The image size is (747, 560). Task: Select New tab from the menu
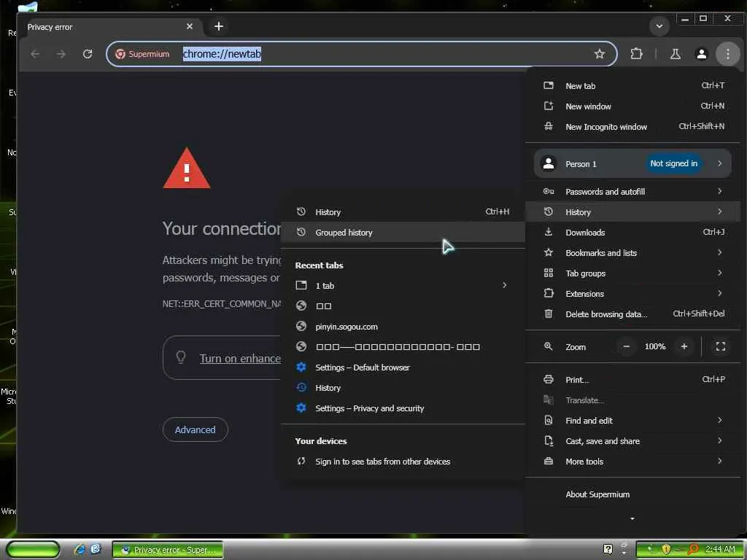click(x=633, y=86)
